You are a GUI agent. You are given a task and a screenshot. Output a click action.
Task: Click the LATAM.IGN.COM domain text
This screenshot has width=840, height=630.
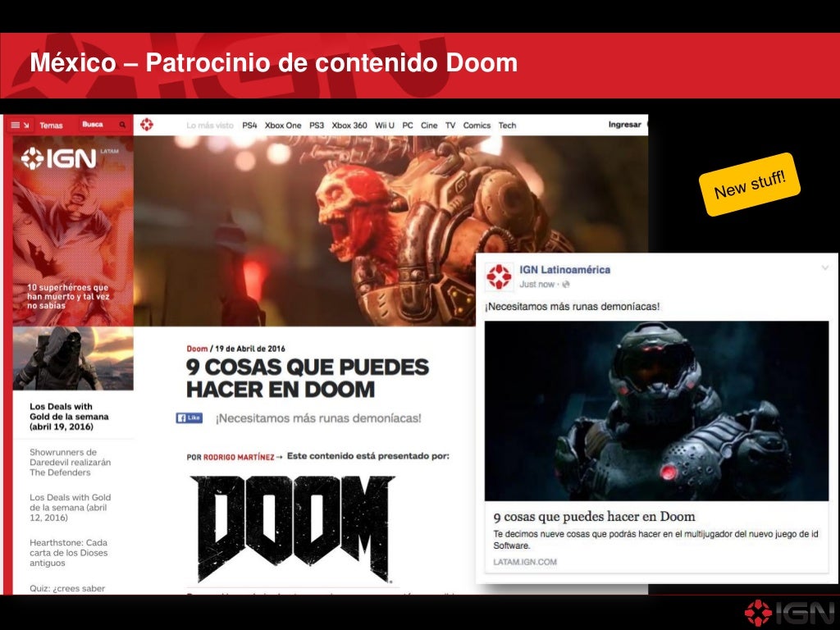coord(525,562)
